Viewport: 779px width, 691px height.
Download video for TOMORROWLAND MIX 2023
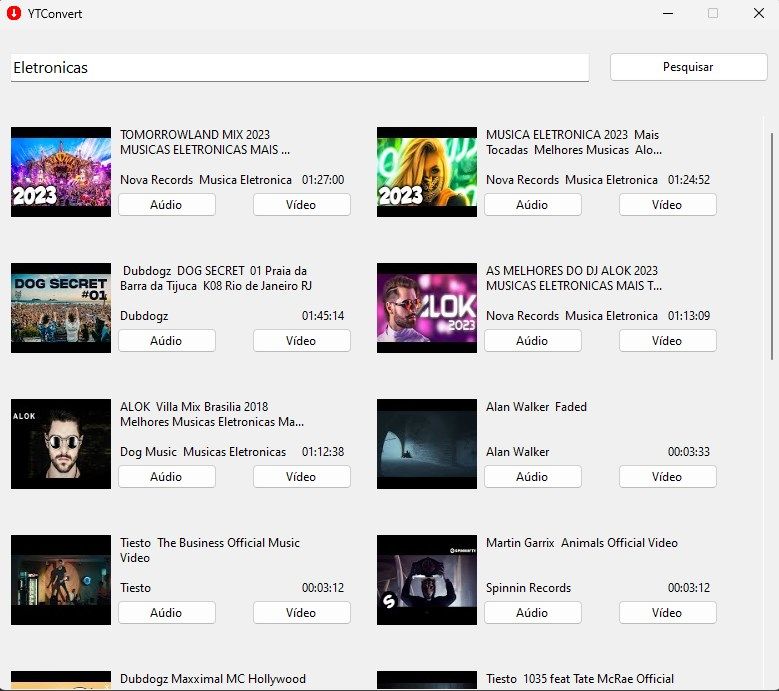click(x=302, y=205)
